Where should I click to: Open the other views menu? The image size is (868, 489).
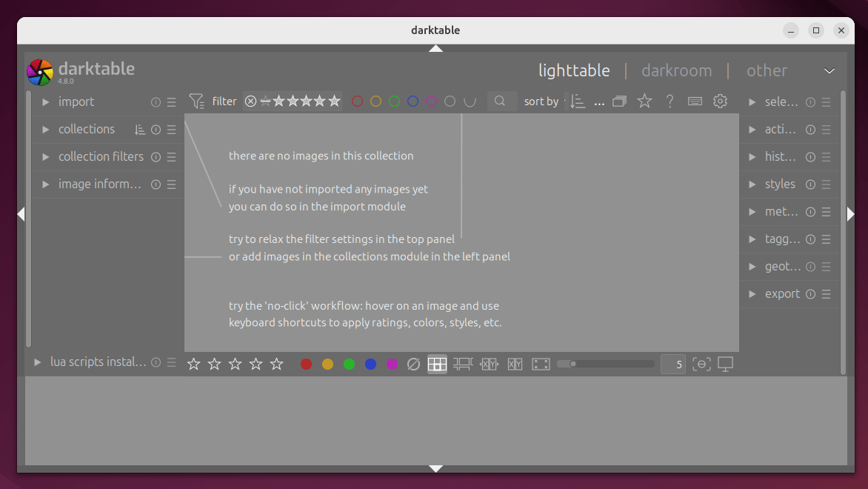click(x=767, y=70)
